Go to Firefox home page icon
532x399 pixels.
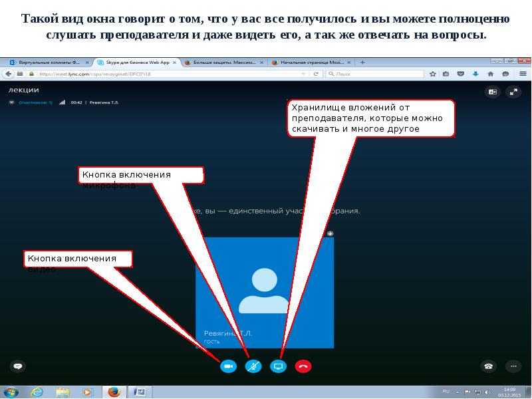pyautogui.click(x=490, y=74)
